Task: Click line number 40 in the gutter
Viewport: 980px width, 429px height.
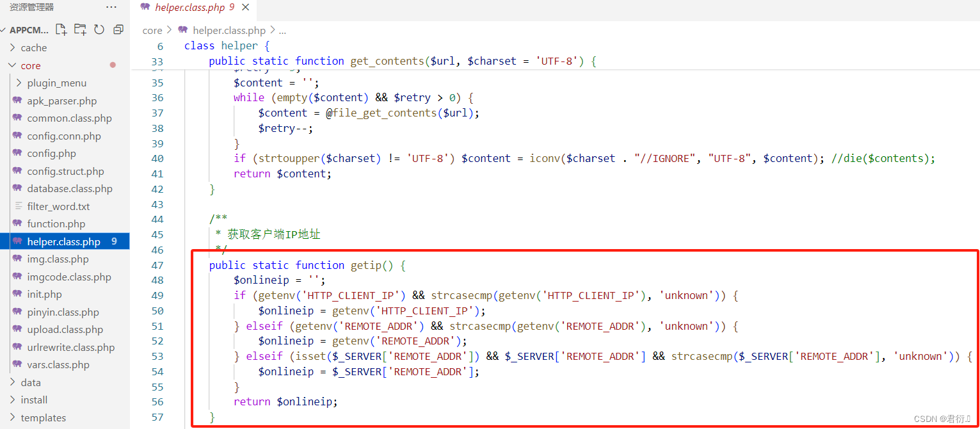Action: [x=157, y=158]
